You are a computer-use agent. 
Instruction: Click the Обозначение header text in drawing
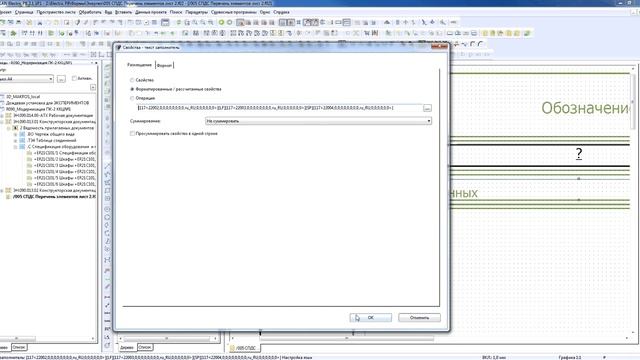tap(585, 108)
